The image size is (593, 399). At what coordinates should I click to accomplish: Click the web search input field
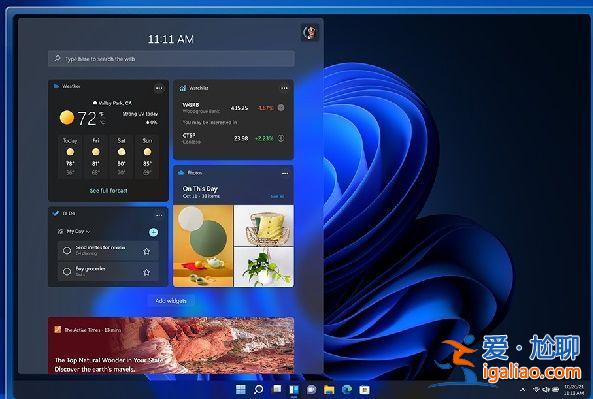pyautogui.click(x=171, y=59)
